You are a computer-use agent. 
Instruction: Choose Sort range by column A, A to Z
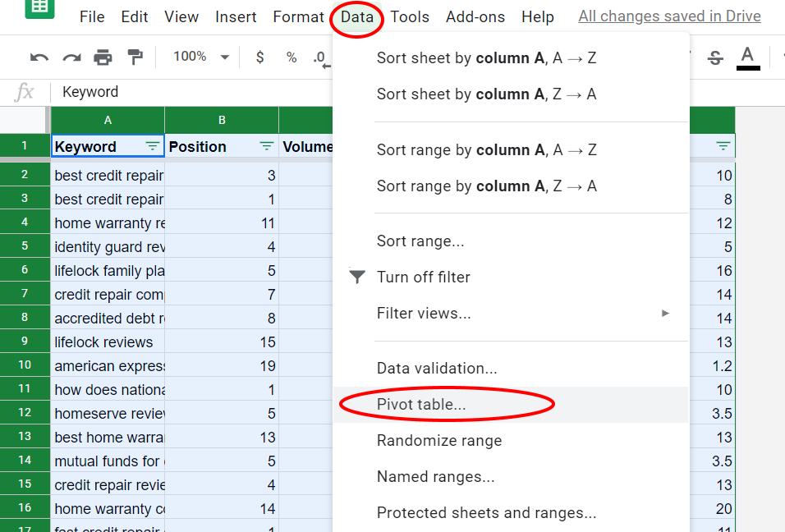(x=511, y=150)
